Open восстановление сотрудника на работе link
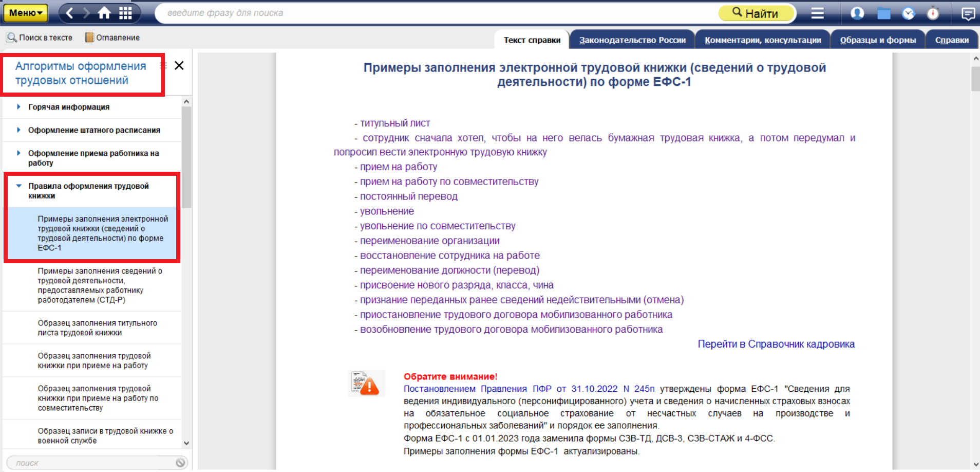The height and width of the screenshot is (472, 980). pos(450,256)
